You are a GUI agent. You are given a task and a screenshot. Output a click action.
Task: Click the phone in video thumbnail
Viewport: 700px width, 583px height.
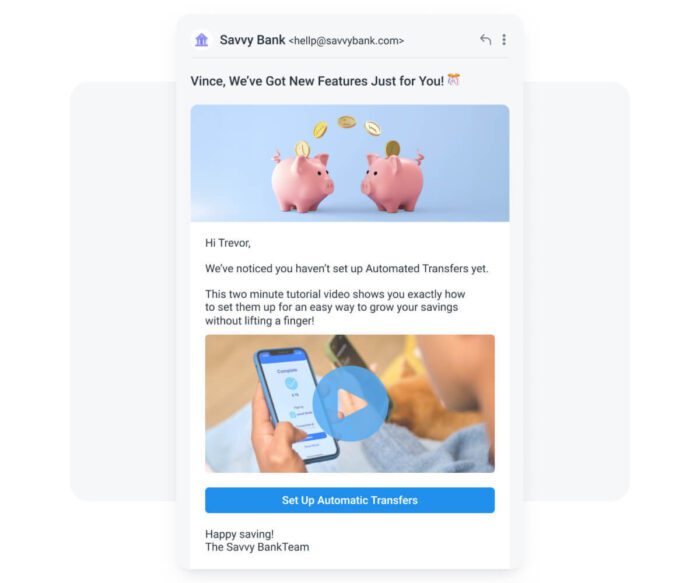point(296,405)
